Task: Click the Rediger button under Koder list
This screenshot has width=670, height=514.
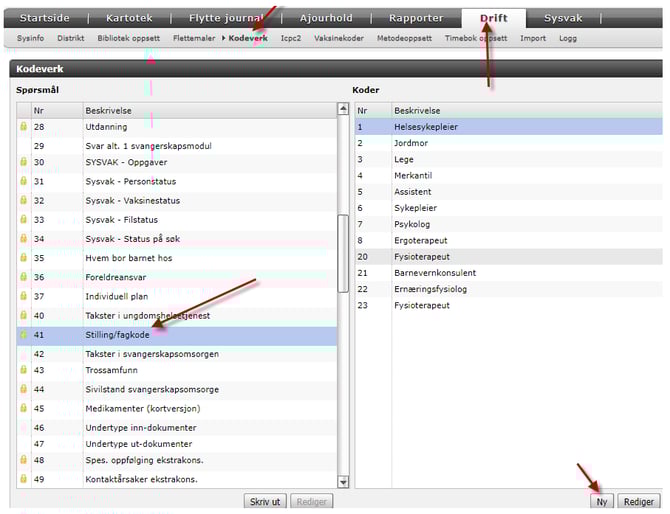Action: (638, 502)
